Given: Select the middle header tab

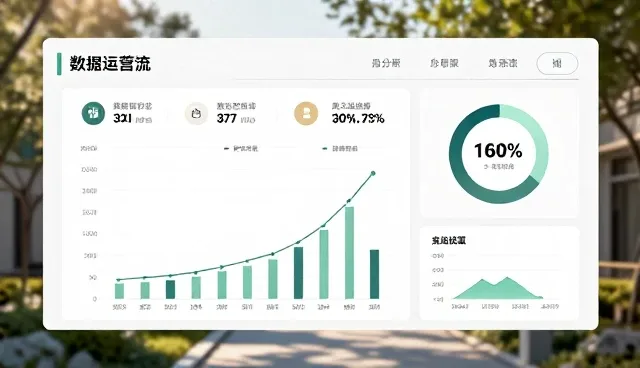Looking at the screenshot, I should tap(444, 63).
